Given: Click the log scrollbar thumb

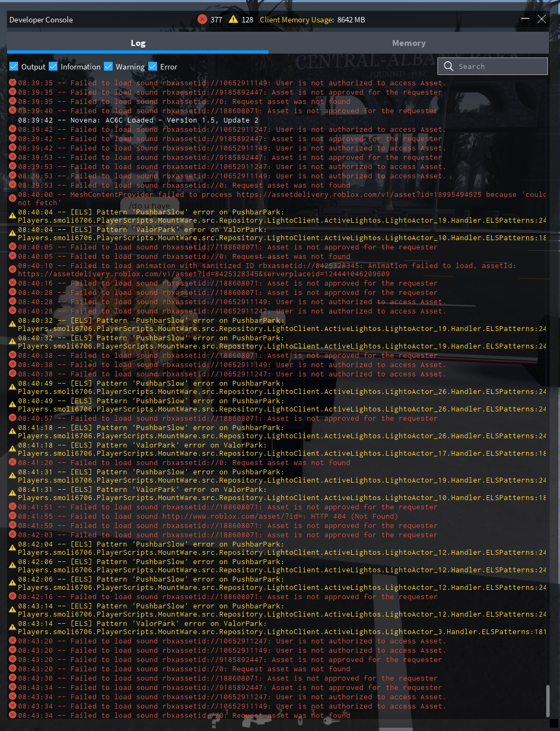Looking at the screenshot, I should 547,700.
